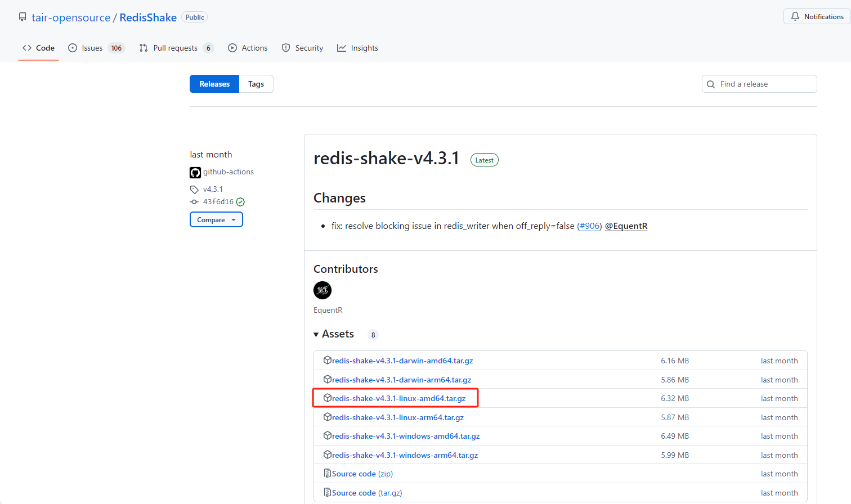
Task: Click package icon for darwin-amd64 asset
Action: (328, 360)
